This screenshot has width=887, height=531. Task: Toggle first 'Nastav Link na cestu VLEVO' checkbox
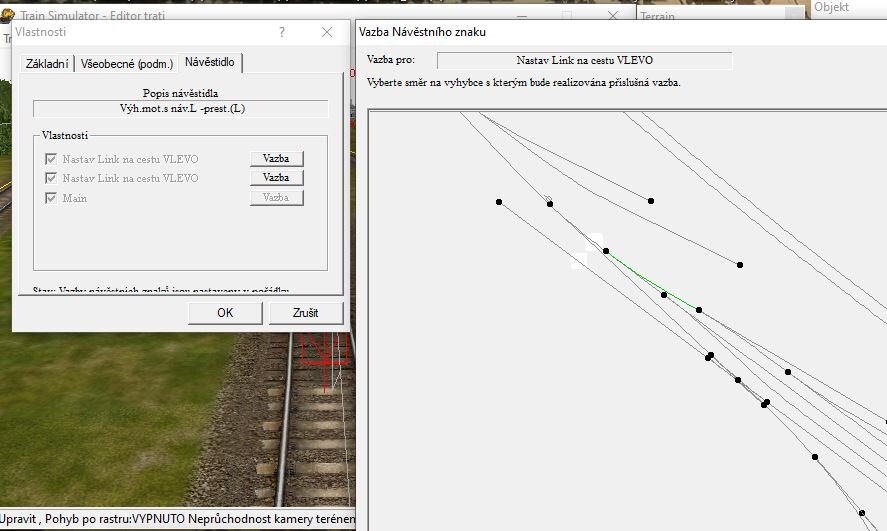coord(52,159)
